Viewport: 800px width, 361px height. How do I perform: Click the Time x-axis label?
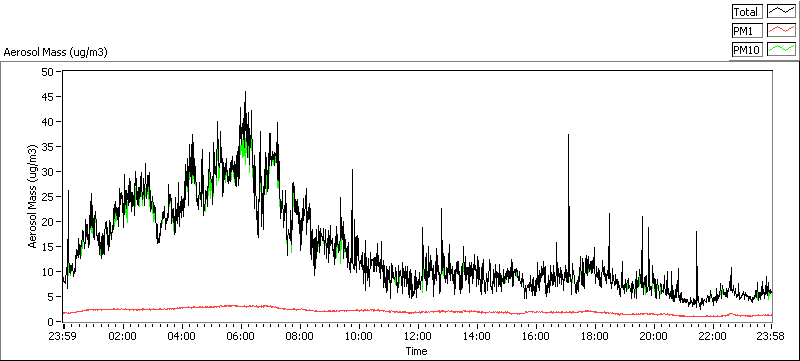point(416,351)
